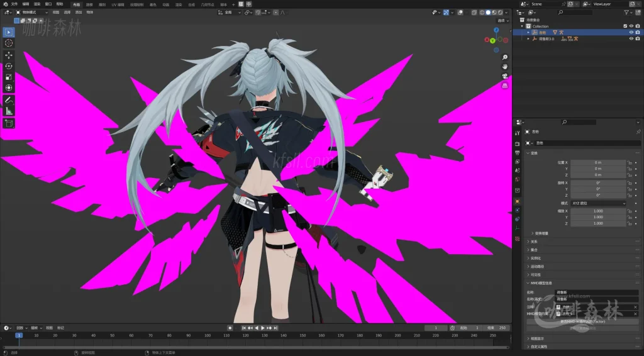Screen dimensions: 644x356
Task: Open the Render properties tab
Action: point(517,143)
